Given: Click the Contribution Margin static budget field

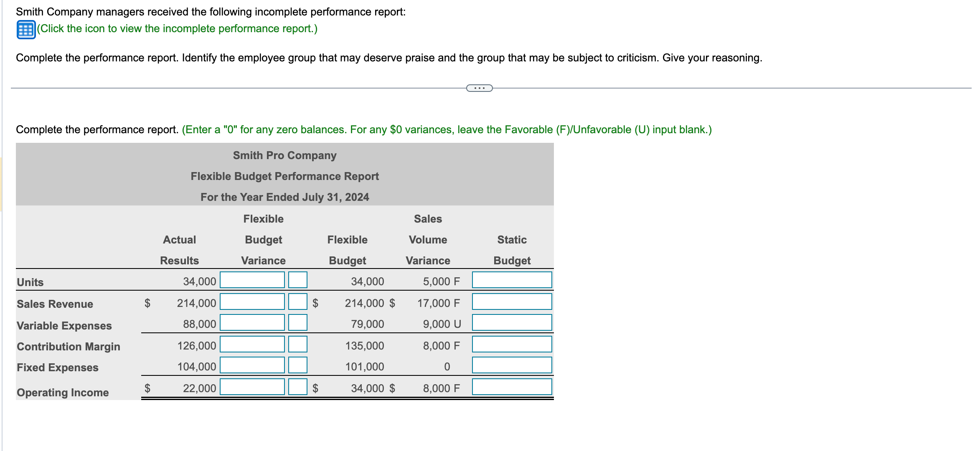Looking at the screenshot, I should coord(512,345).
